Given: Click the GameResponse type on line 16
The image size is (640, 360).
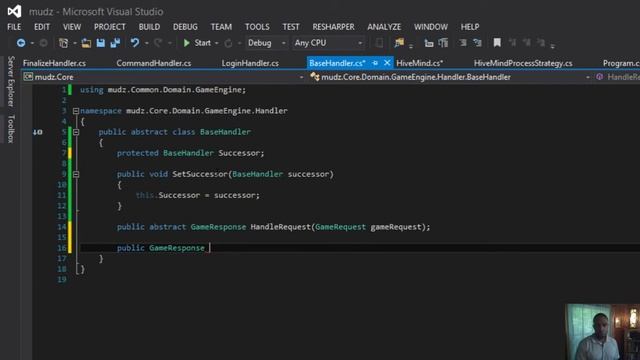Looking at the screenshot, I should (x=177, y=248).
